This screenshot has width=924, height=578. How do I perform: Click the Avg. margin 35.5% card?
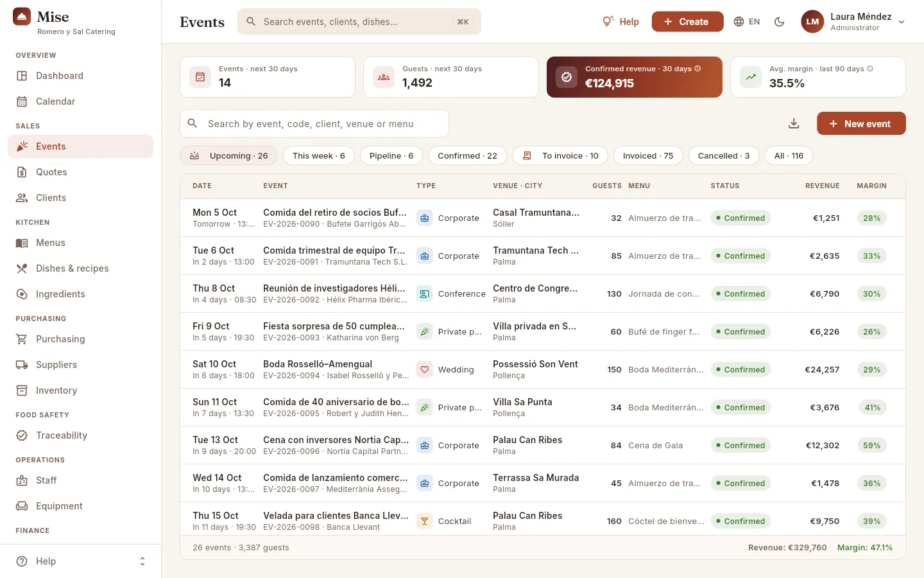tap(818, 77)
